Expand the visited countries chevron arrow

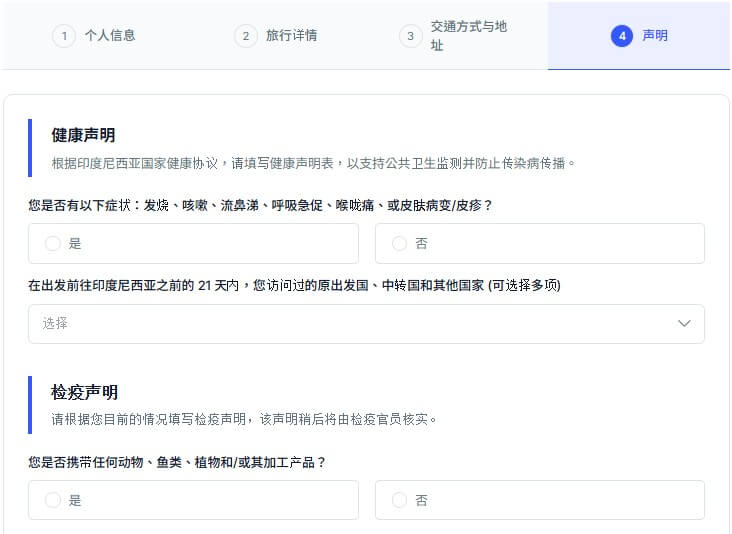coord(684,324)
